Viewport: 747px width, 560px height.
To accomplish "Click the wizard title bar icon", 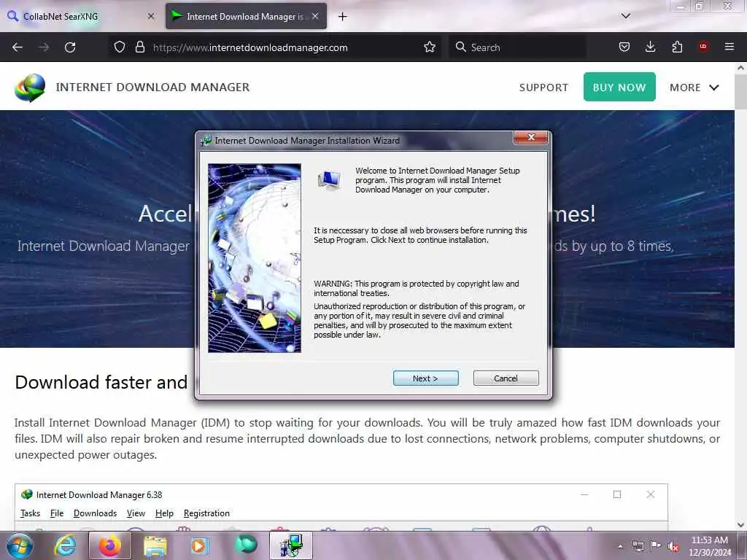I will tap(206, 141).
